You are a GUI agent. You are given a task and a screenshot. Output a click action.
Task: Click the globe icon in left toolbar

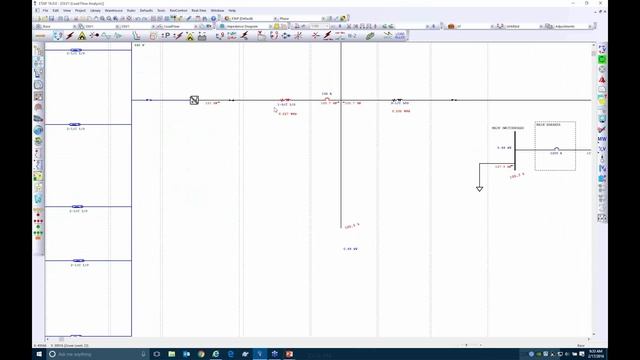tap(38, 130)
